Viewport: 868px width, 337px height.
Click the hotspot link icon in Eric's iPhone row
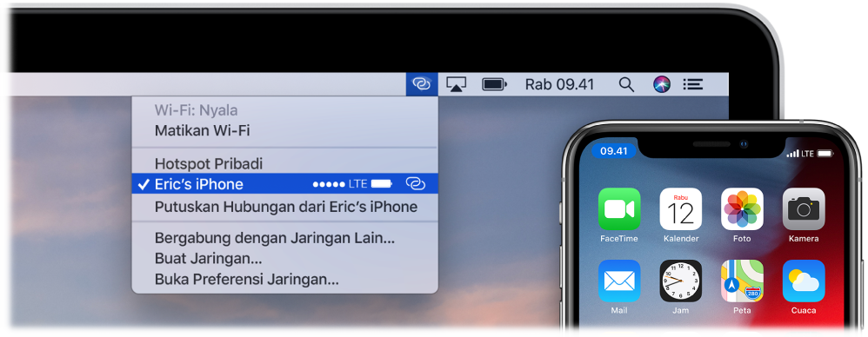(415, 184)
